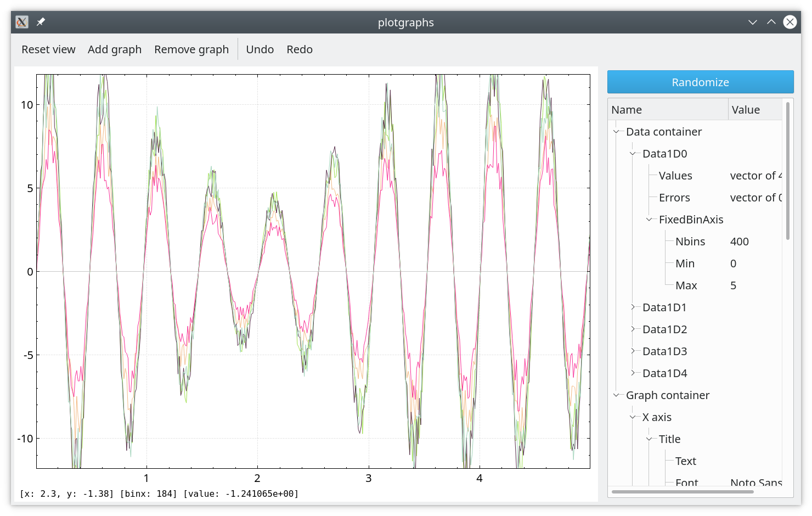Screen dimensions: 812x516
Task: Click the y-axis tick label -5
Action: coord(29,355)
